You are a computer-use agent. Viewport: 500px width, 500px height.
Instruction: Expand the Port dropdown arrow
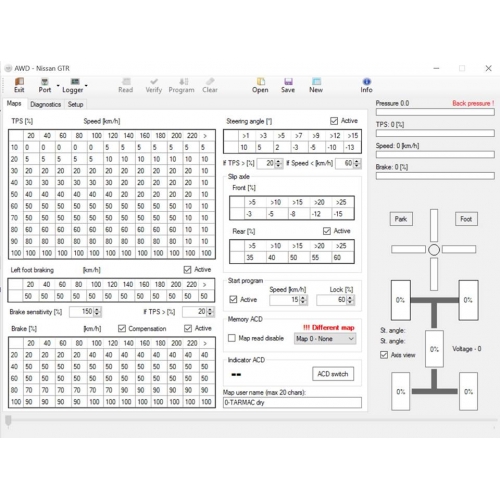click(x=58, y=86)
